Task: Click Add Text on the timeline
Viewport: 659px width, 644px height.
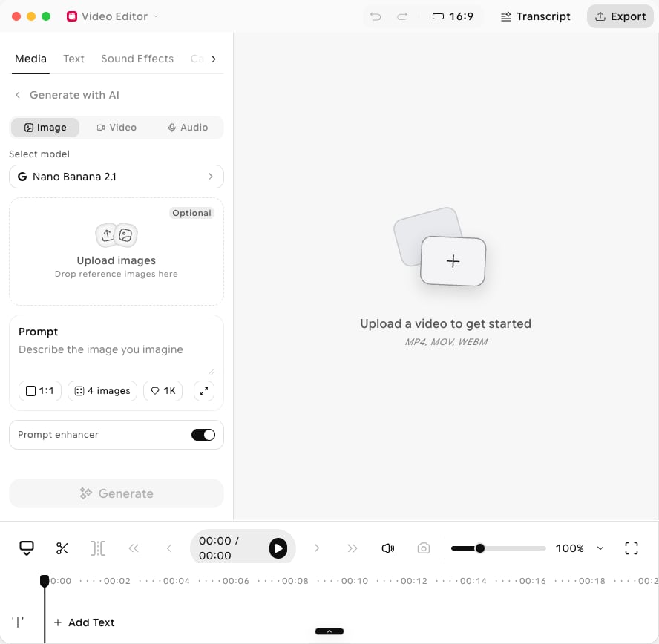Action: [x=84, y=622]
